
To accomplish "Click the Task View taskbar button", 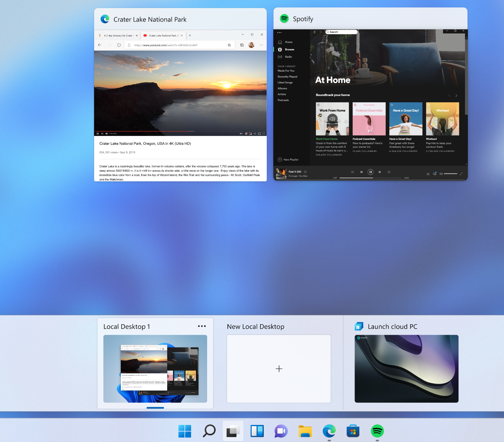I will (x=233, y=431).
